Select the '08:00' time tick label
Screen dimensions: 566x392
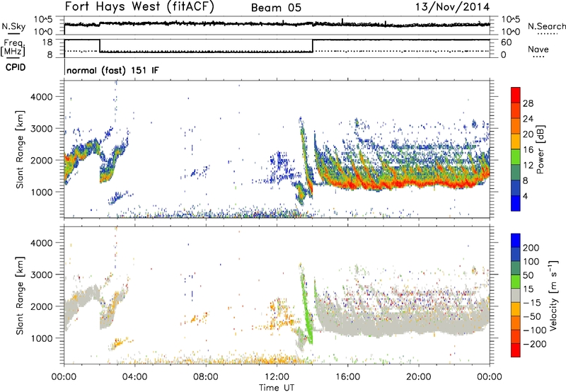click(205, 377)
